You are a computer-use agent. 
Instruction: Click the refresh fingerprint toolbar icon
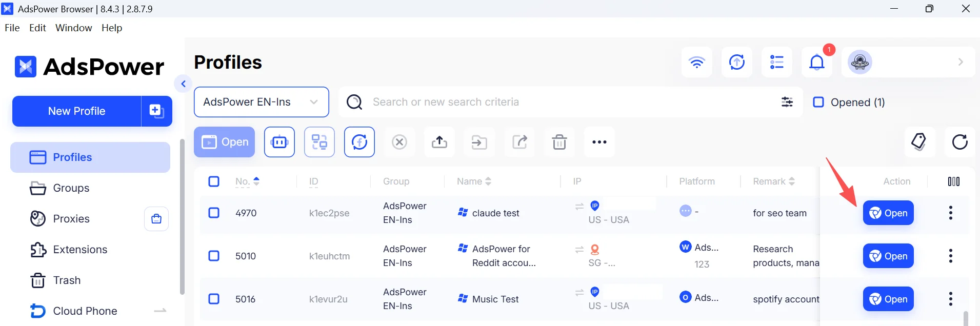click(x=359, y=142)
